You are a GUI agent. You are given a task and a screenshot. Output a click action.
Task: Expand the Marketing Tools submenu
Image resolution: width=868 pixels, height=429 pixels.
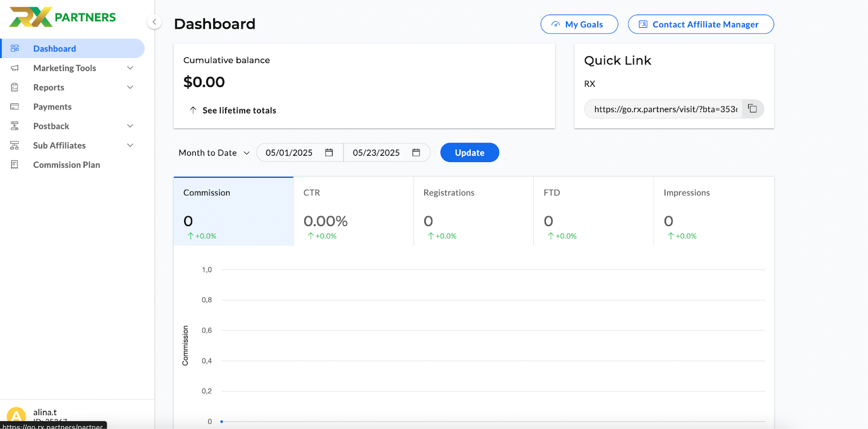click(130, 68)
